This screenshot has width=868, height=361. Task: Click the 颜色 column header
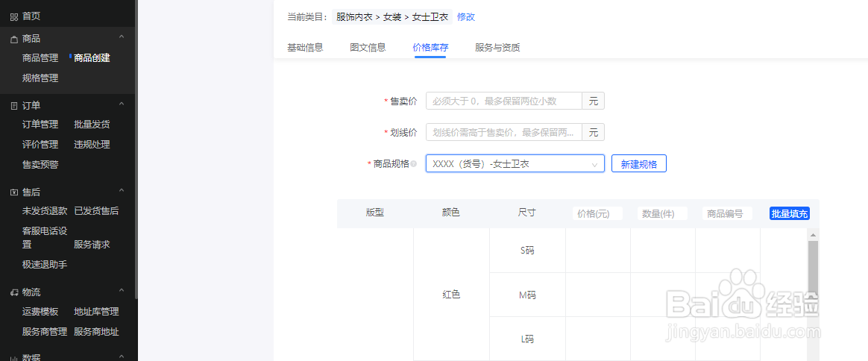coord(451,213)
